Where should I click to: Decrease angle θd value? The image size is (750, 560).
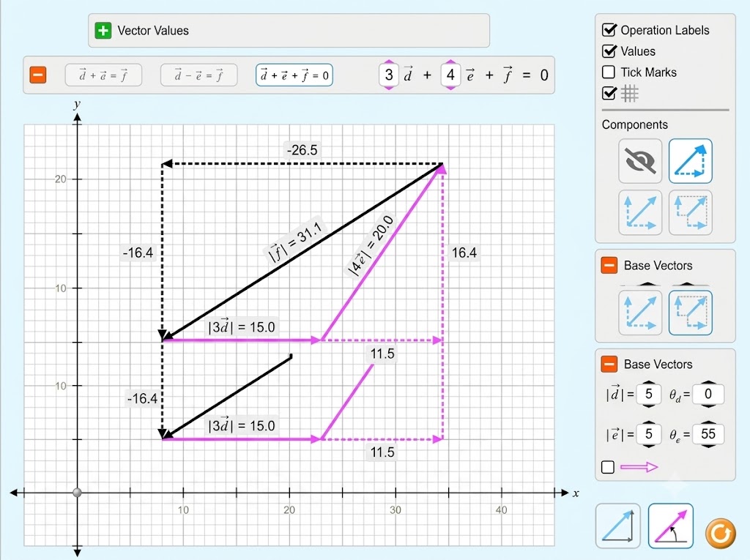(x=708, y=405)
